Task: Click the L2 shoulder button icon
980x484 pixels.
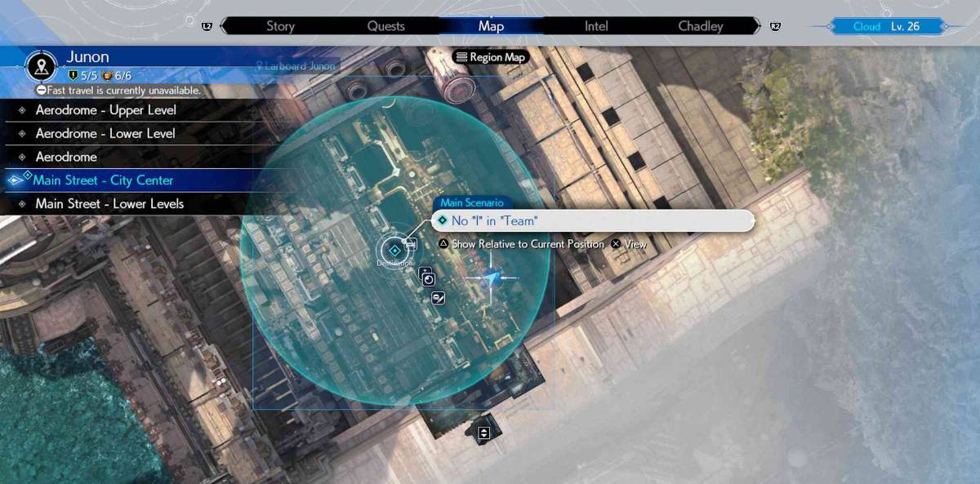Action: [x=207, y=26]
